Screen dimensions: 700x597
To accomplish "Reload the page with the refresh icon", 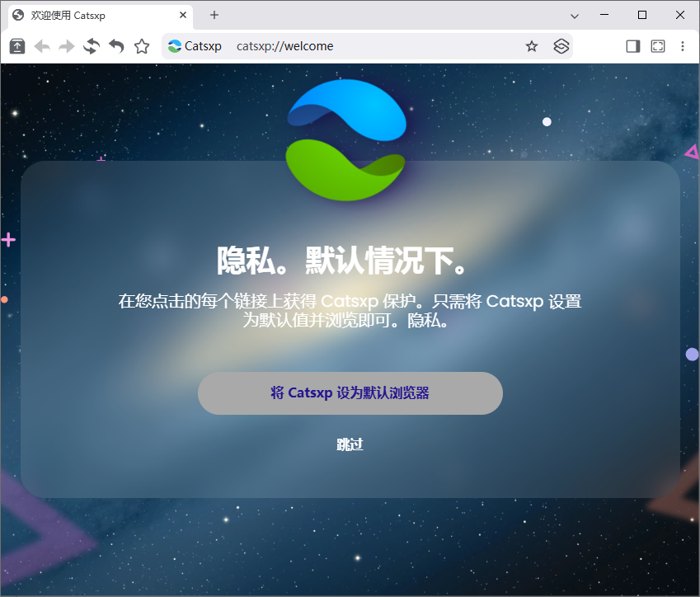I will 92,46.
